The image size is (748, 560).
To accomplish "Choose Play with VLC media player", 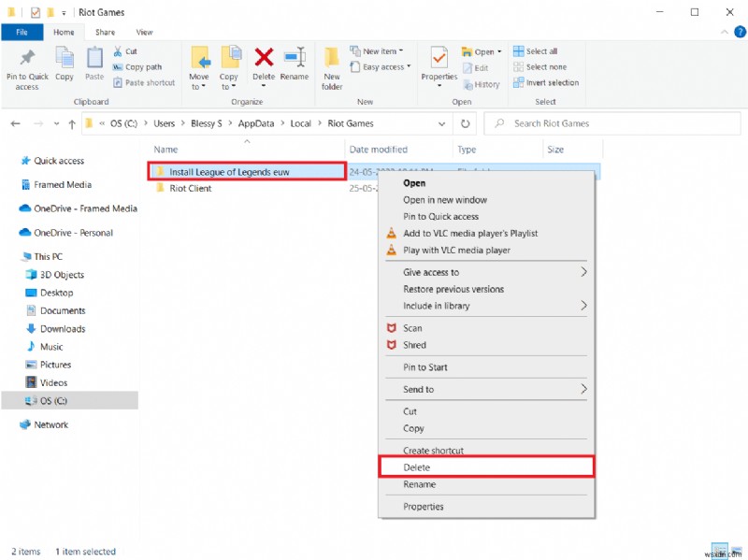I will point(456,250).
